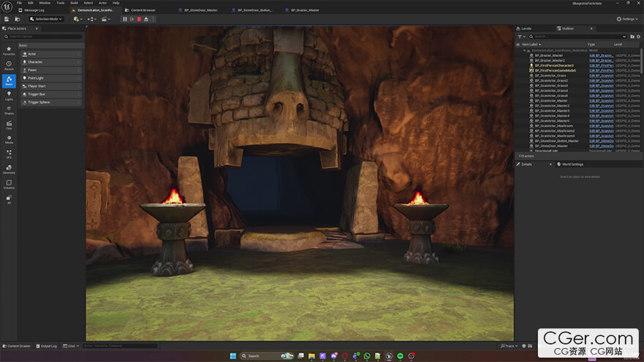Click the Stop play session button
Screen dimensions: 644x362
(x=140, y=19)
